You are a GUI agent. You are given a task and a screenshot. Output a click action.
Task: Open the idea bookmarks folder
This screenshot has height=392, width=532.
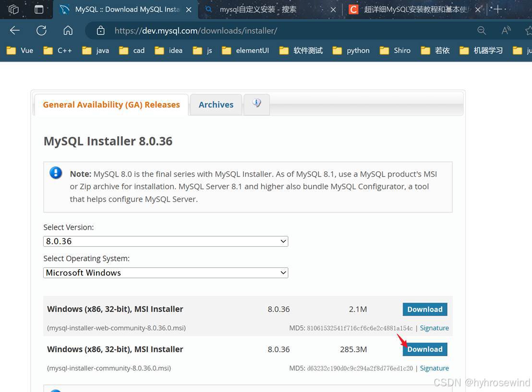169,50
